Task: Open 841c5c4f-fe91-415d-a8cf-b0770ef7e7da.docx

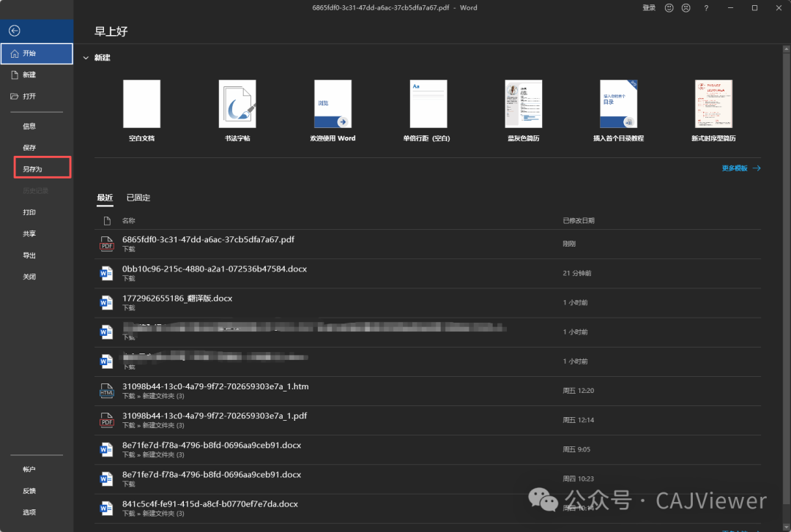Action: 428,509
